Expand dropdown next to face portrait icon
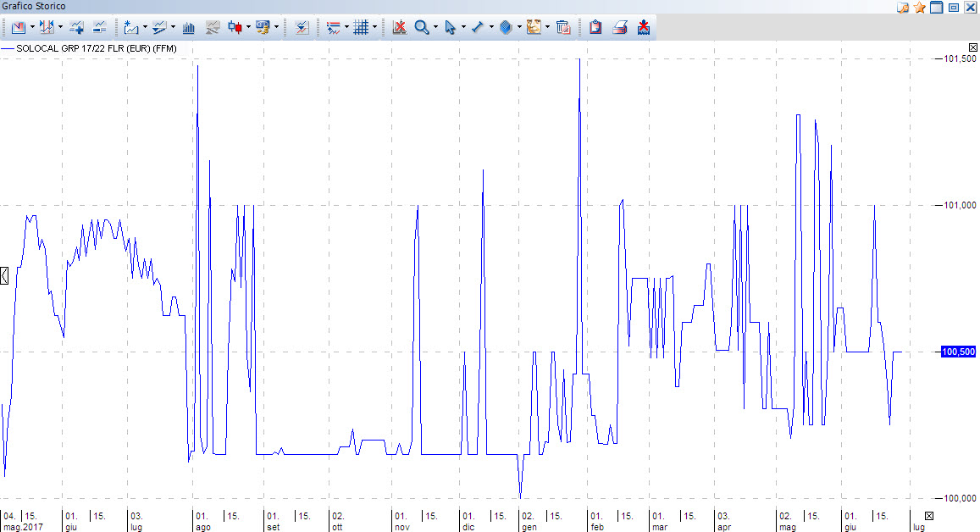Viewport: 980px width, 532px height. click(548, 27)
